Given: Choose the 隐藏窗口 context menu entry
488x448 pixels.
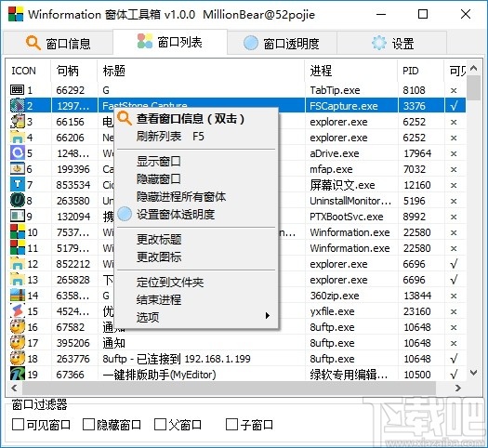Looking at the screenshot, I should coord(196,178).
